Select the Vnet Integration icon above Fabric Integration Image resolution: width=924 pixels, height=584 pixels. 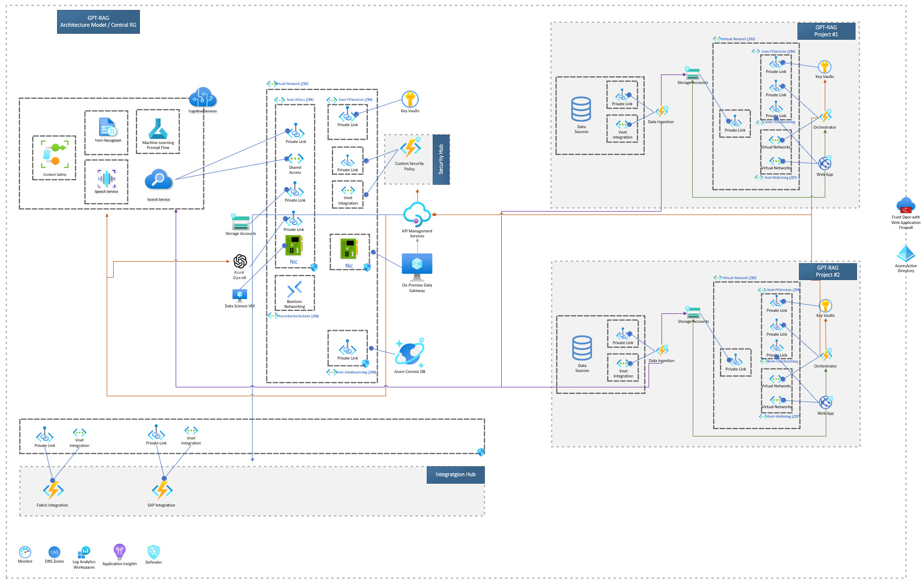[79, 433]
